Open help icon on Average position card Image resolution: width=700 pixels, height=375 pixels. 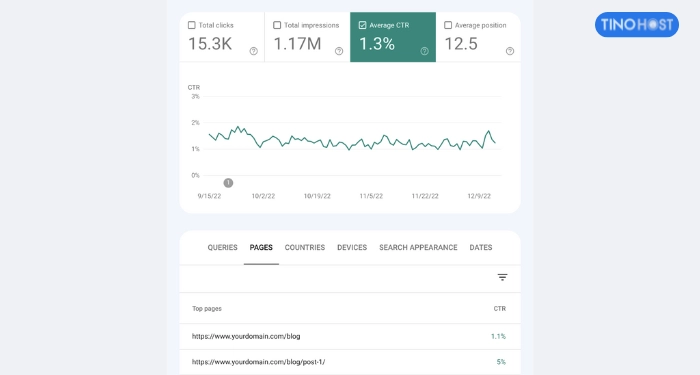[510, 51]
